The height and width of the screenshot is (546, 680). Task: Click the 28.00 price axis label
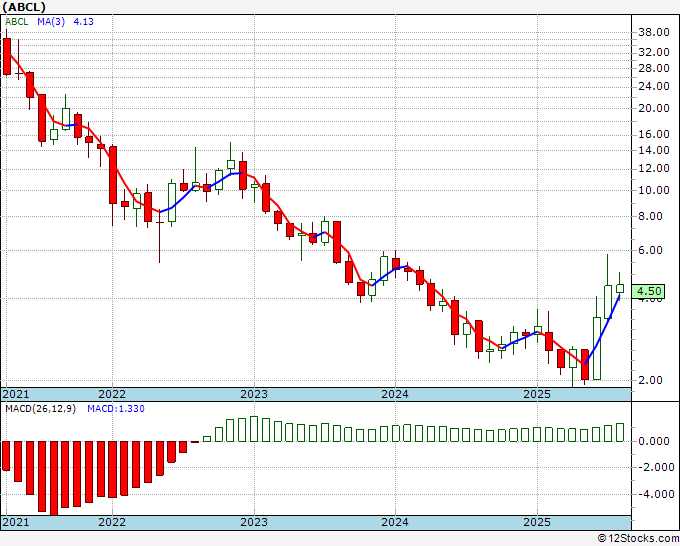coord(654,68)
